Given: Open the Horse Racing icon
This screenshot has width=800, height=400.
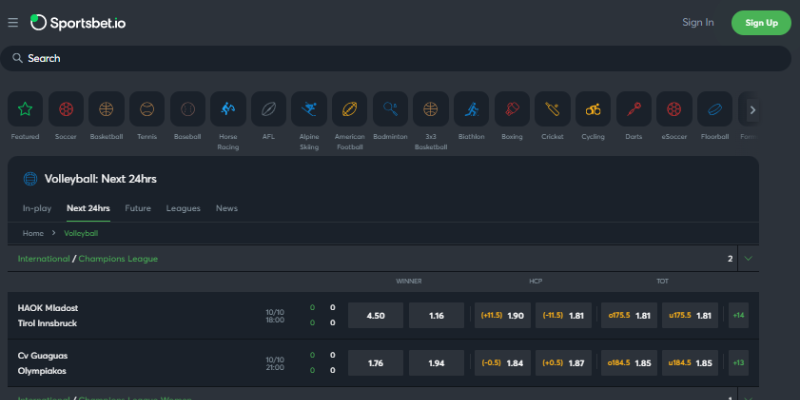Looking at the screenshot, I should (x=228, y=109).
